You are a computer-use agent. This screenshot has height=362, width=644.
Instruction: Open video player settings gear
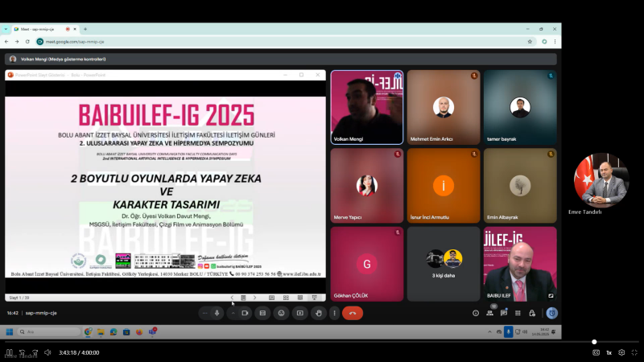[x=621, y=352]
